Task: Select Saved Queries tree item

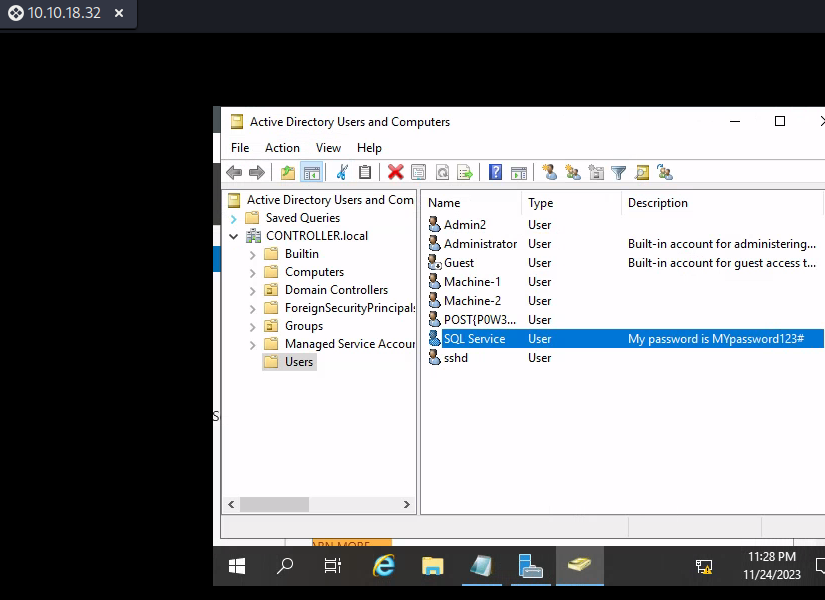Action: click(303, 218)
